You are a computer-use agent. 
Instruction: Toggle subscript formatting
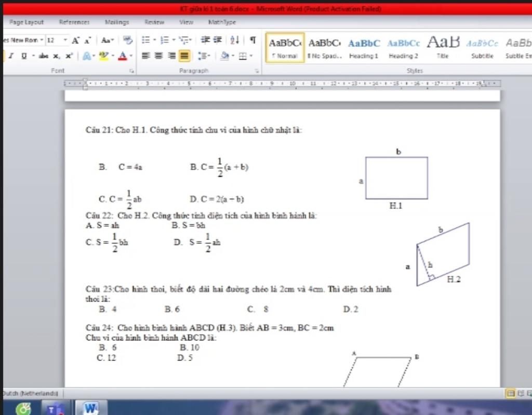tap(56, 56)
